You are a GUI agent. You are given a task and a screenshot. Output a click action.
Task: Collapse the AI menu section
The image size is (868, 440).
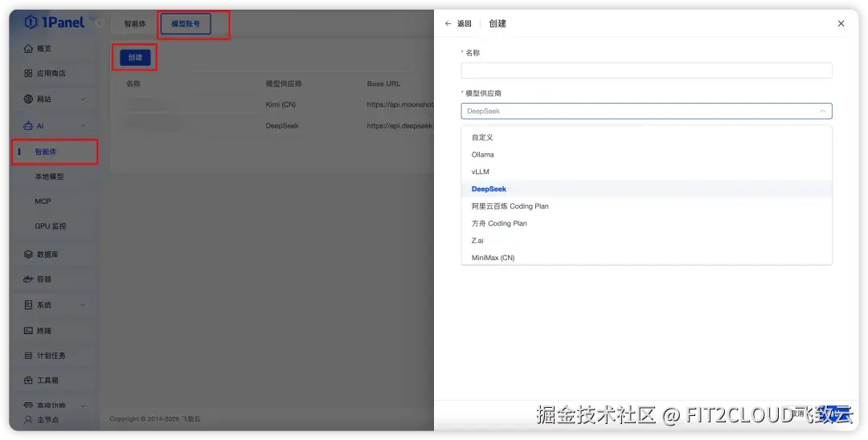coord(55,126)
